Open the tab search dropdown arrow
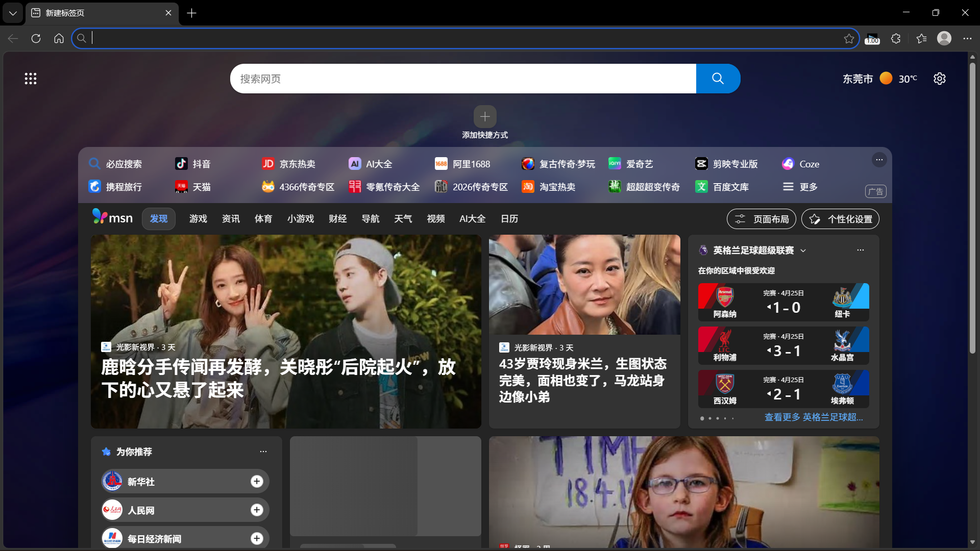Viewport: 980px width, 551px height. (13, 13)
